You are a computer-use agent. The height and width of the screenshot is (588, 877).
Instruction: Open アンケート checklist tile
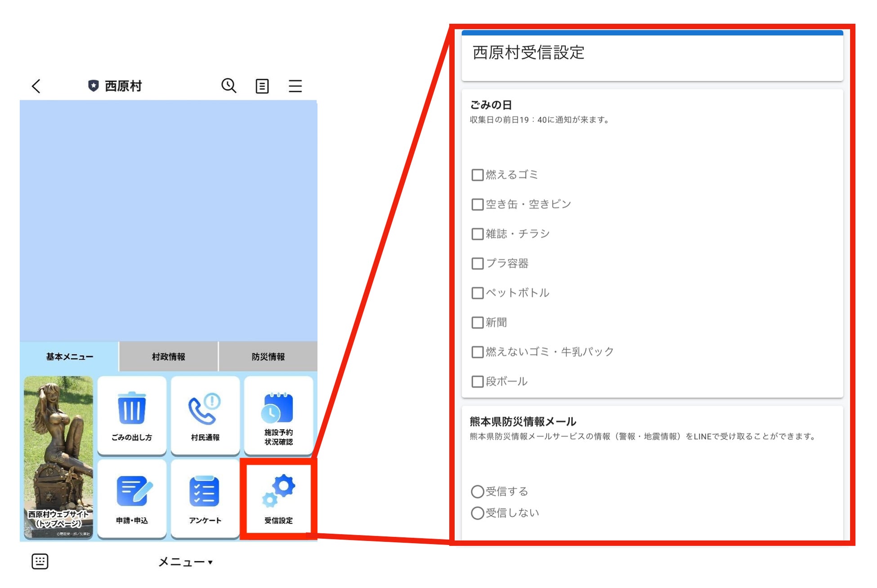[205, 498]
